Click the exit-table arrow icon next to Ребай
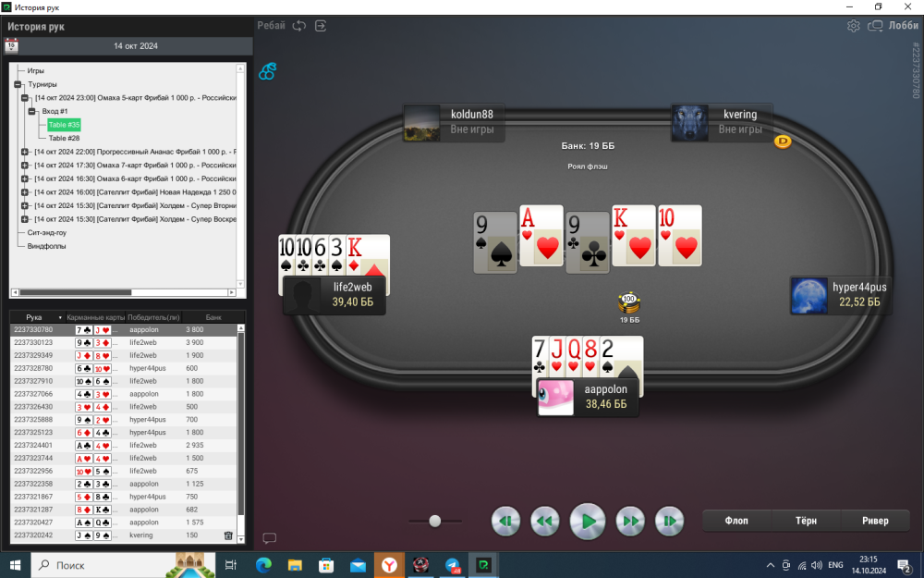924x578 pixels. pos(321,26)
